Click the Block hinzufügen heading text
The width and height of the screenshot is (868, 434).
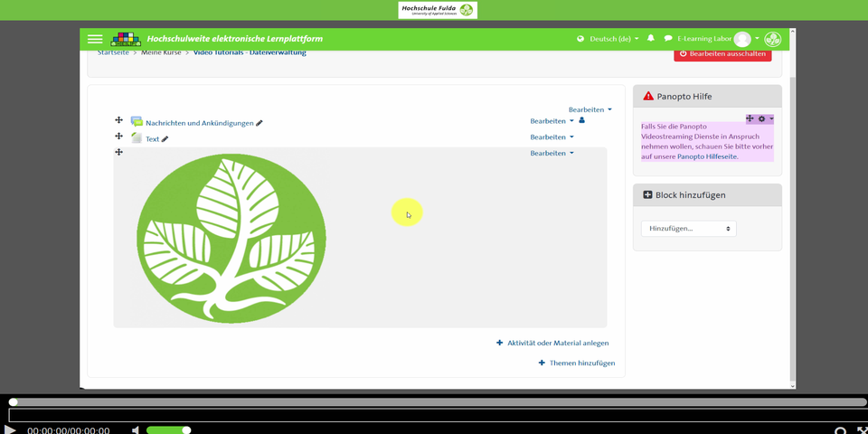tap(690, 195)
